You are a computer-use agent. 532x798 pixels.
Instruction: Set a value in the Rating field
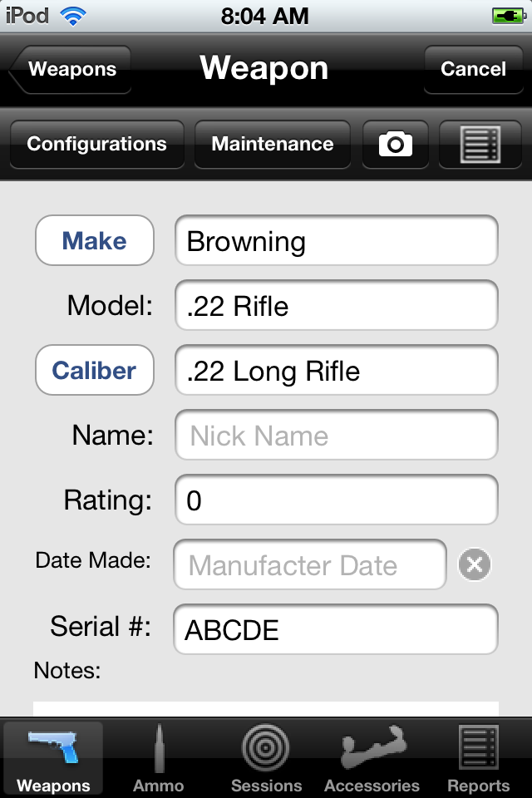pos(336,500)
